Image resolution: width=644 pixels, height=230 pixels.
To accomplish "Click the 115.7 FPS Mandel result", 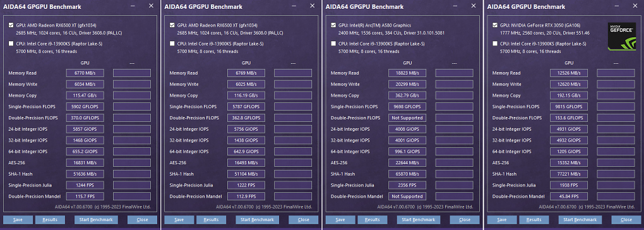I will [85, 197].
